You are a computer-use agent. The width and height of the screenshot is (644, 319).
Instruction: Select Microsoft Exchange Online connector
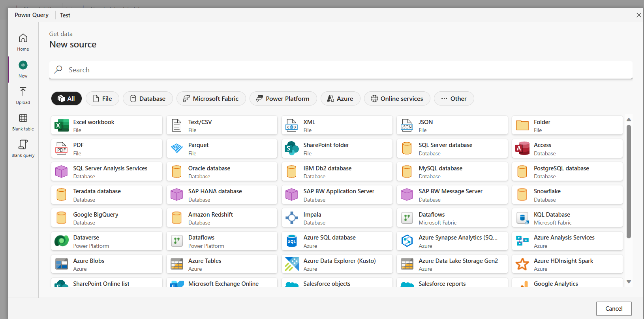tap(222, 283)
